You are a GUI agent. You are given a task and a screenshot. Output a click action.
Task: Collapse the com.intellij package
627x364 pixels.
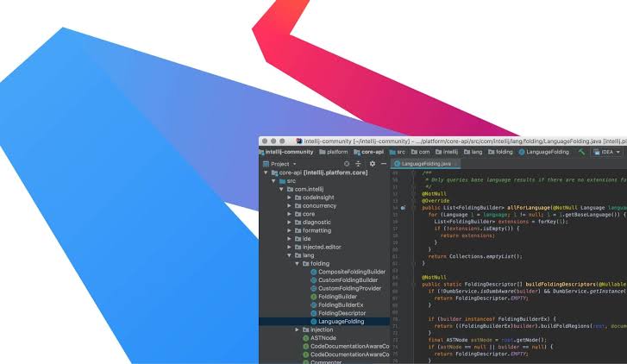281,189
